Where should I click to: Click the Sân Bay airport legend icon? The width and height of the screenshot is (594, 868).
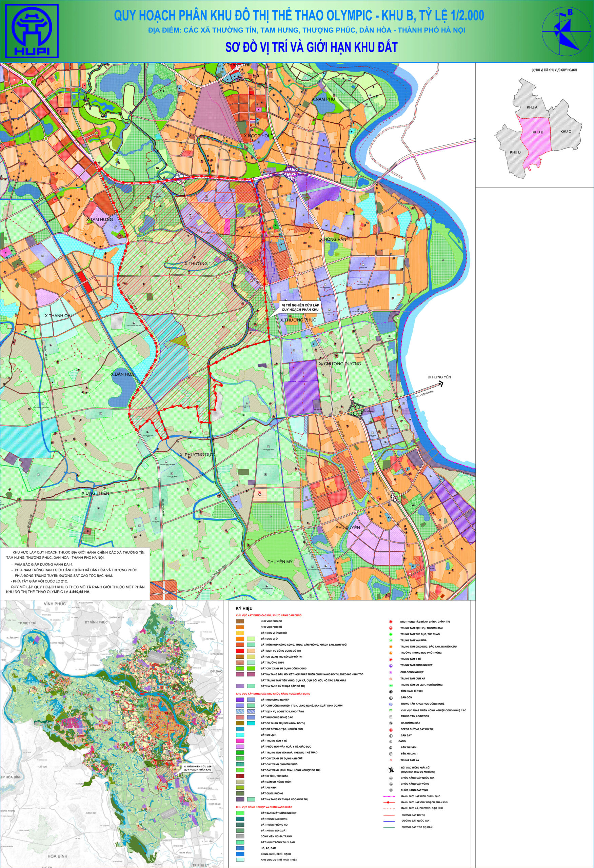click(x=391, y=735)
